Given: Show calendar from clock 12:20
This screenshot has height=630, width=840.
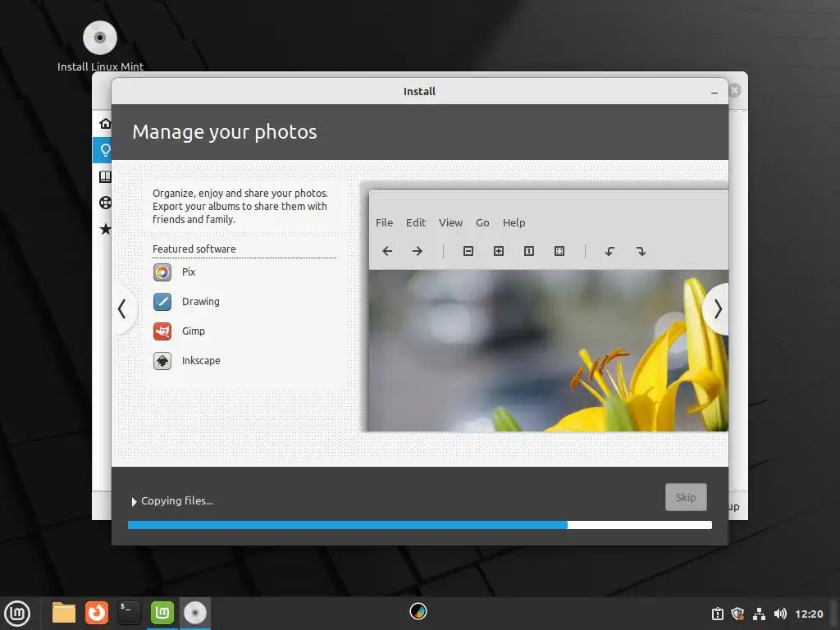Looking at the screenshot, I should pyautogui.click(x=809, y=614).
